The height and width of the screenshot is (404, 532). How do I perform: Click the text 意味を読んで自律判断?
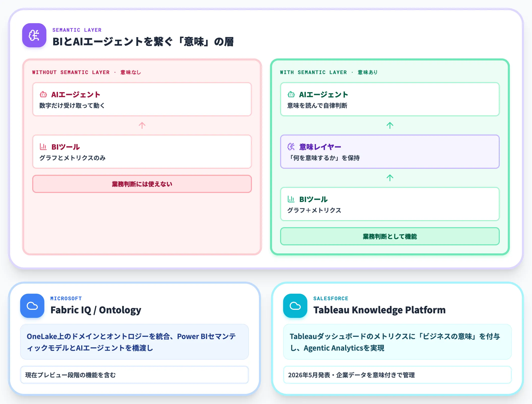coord(317,106)
